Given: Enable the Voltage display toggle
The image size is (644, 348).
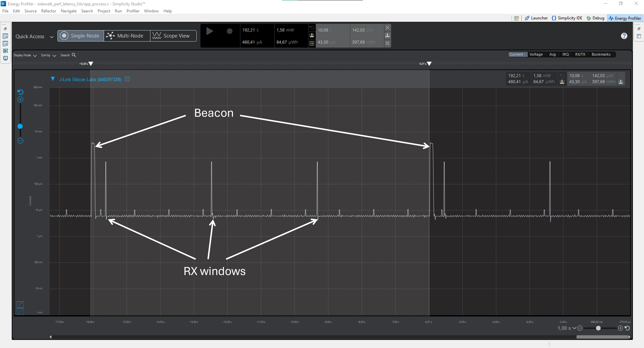Looking at the screenshot, I should (x=536, y=54).
